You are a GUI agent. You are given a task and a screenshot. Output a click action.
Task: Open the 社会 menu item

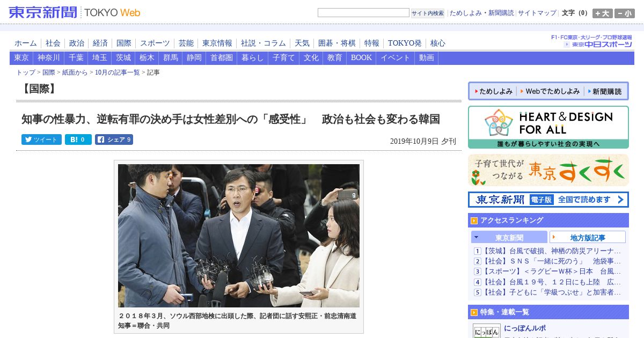pos(53,43)
